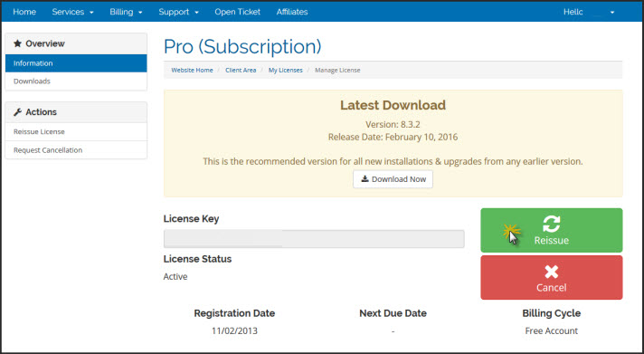Image resolution: width=644 pixels, height=354 pixels.
Task: Click the wrench icon beside Actions
Action: tap(17, 112)
